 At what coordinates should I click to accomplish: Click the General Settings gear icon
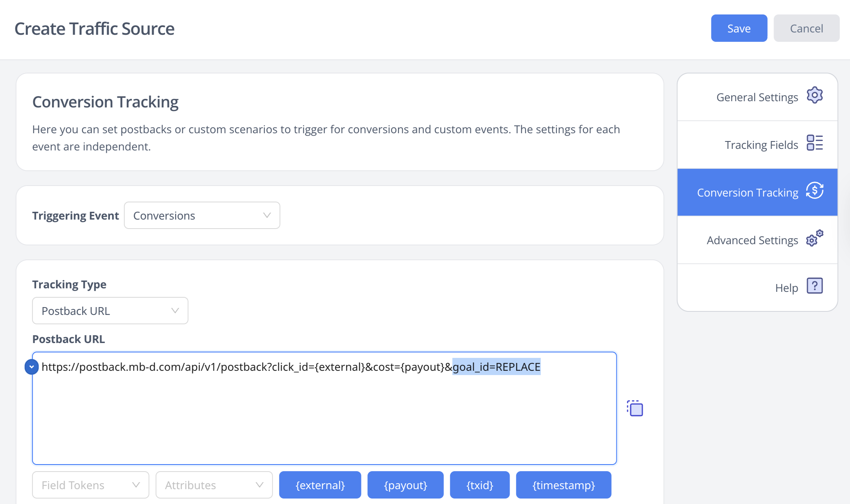click(x=815, y=95)
